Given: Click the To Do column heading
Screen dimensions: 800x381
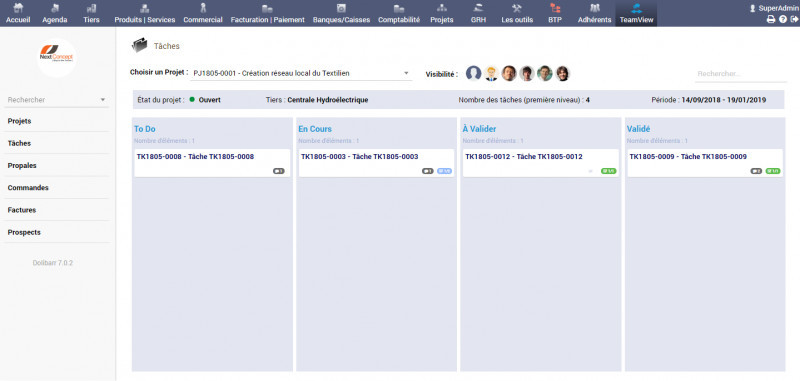Looking at the screenshot, I should click(x=145, y=129).
